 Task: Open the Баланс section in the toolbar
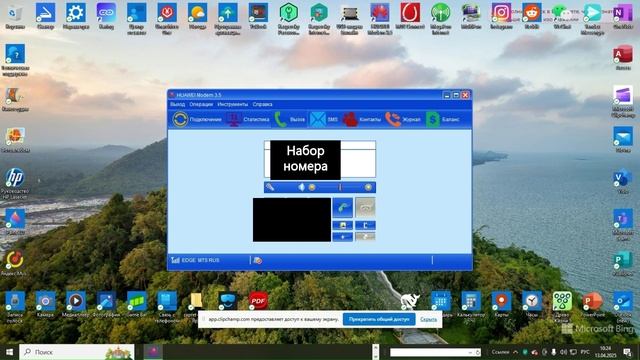click(x=442, y=119)
